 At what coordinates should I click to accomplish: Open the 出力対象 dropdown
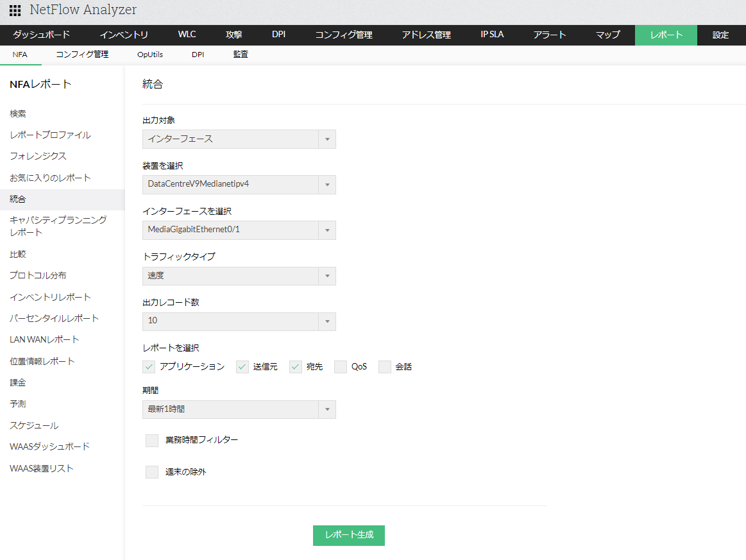tap(239, 139)
